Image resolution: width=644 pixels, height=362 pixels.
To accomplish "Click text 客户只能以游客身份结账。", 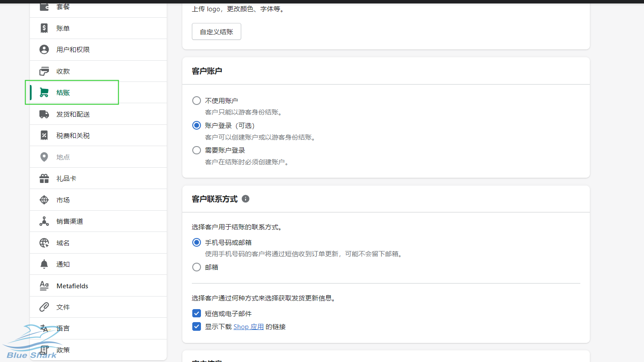I will 245,112.
